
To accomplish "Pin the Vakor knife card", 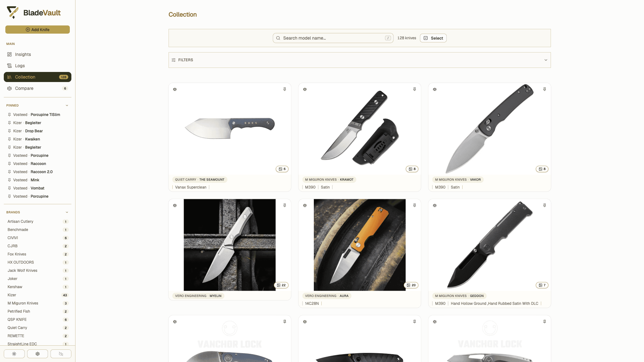I will [544, 89].
